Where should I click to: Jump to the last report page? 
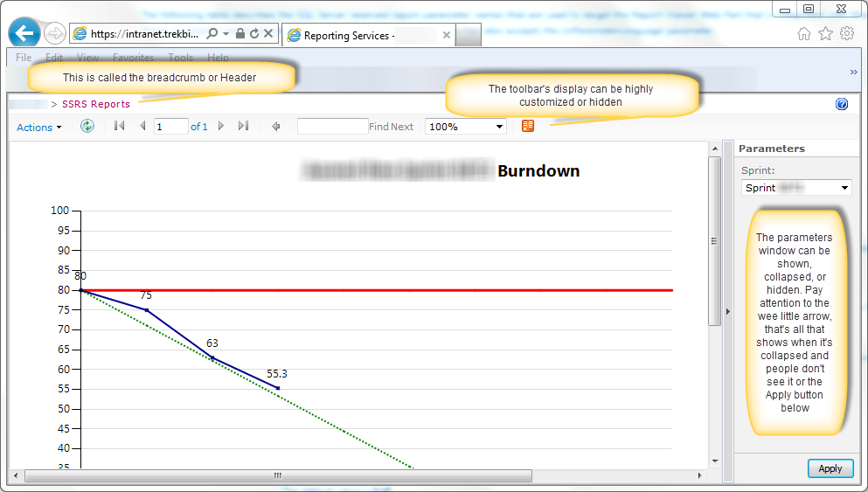tap(244, 127)
